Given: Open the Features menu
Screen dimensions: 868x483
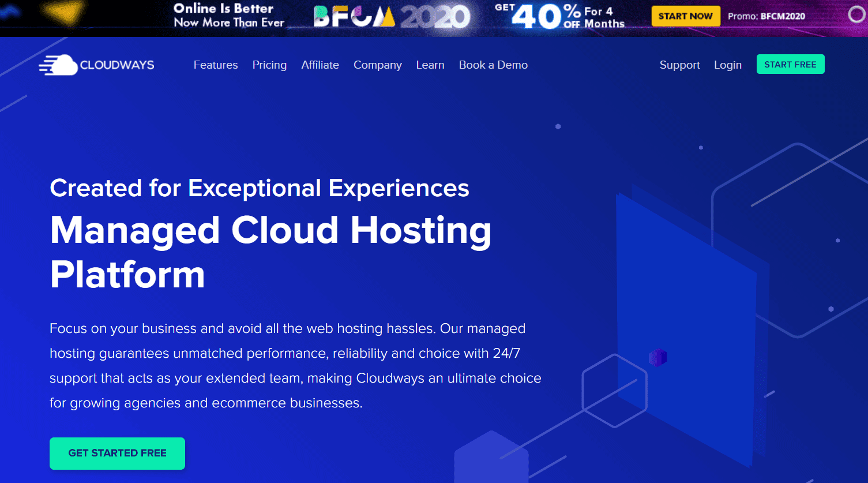Looking at the screenshot, I should coord(216,65).
